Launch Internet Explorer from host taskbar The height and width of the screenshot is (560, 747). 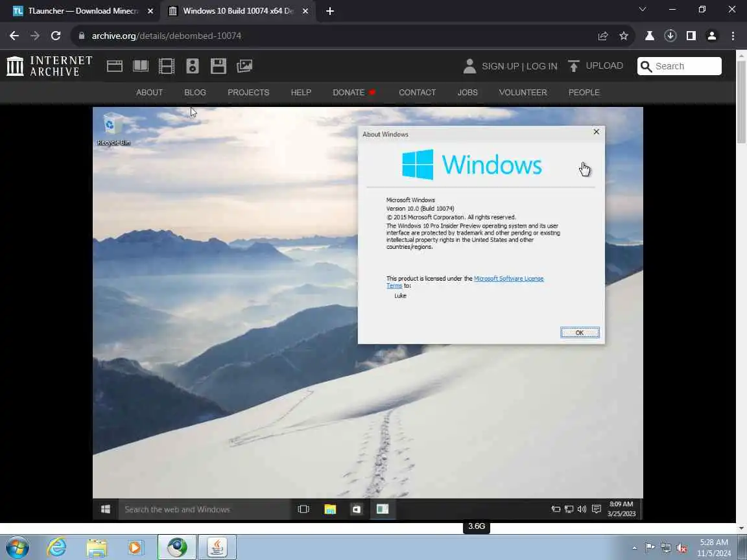click(56, 547)
